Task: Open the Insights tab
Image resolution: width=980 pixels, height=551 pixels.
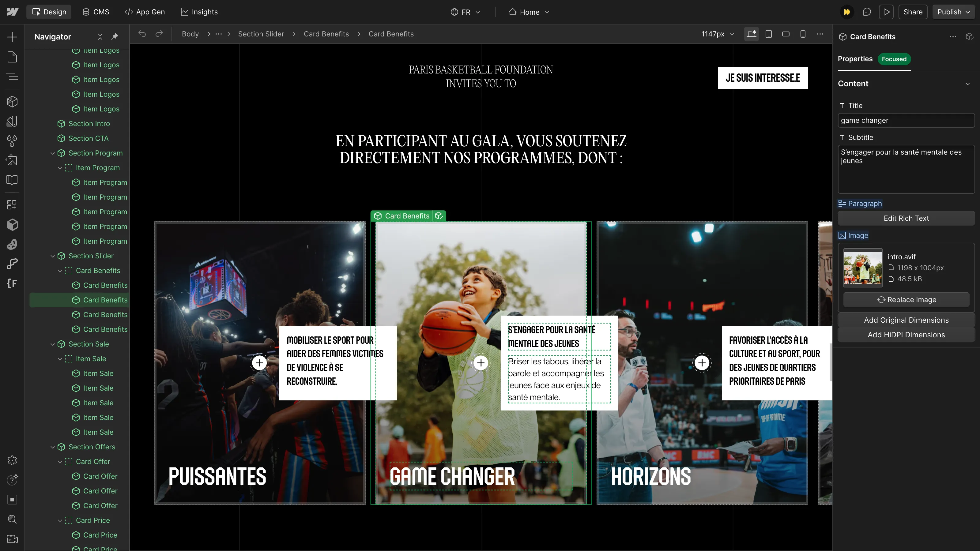Action: click(x=199, y=12)
